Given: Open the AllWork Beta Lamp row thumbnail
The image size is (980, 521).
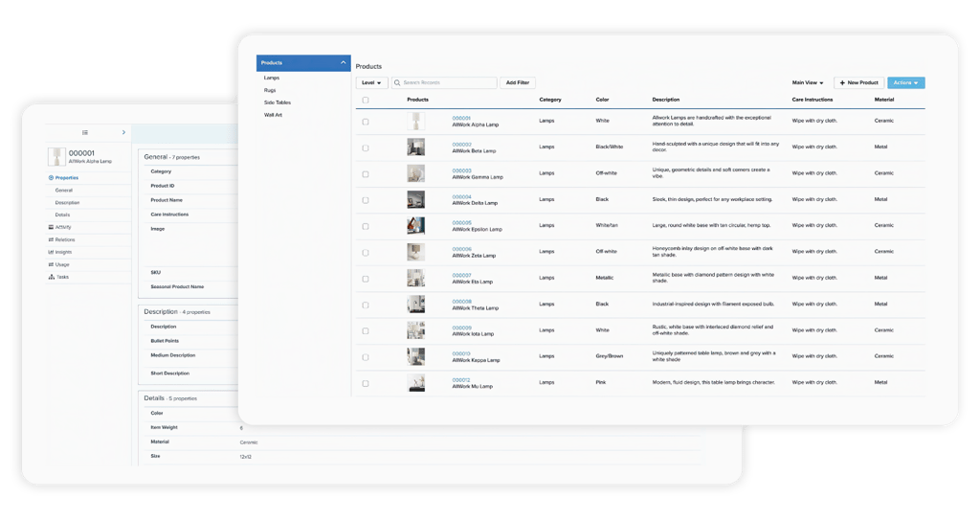Looking at the screenshot, I should (415, 147).
